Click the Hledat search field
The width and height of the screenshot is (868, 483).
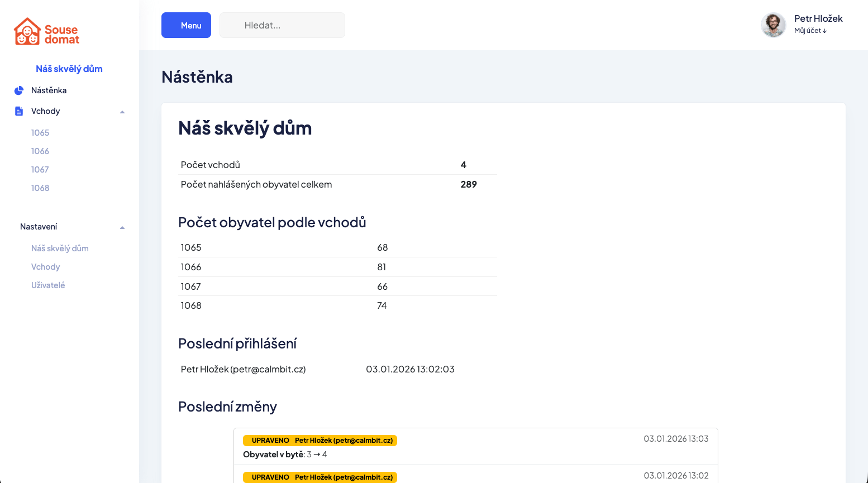[282, 25]
